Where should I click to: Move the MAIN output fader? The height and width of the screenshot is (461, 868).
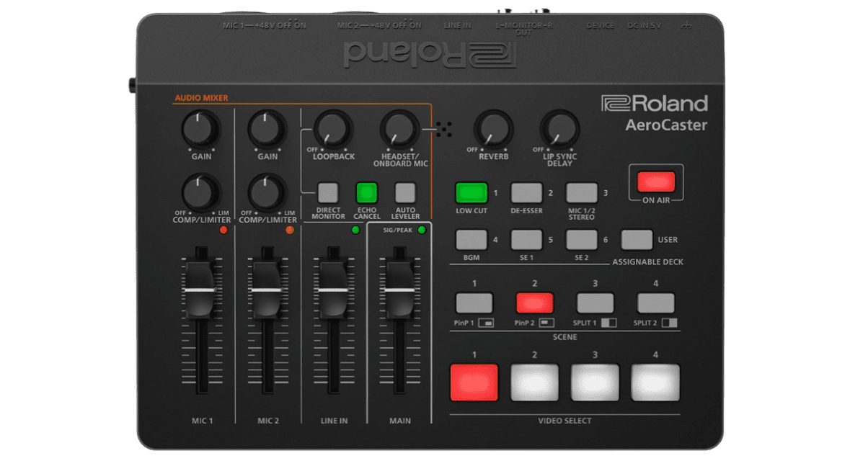pos(399,288)
